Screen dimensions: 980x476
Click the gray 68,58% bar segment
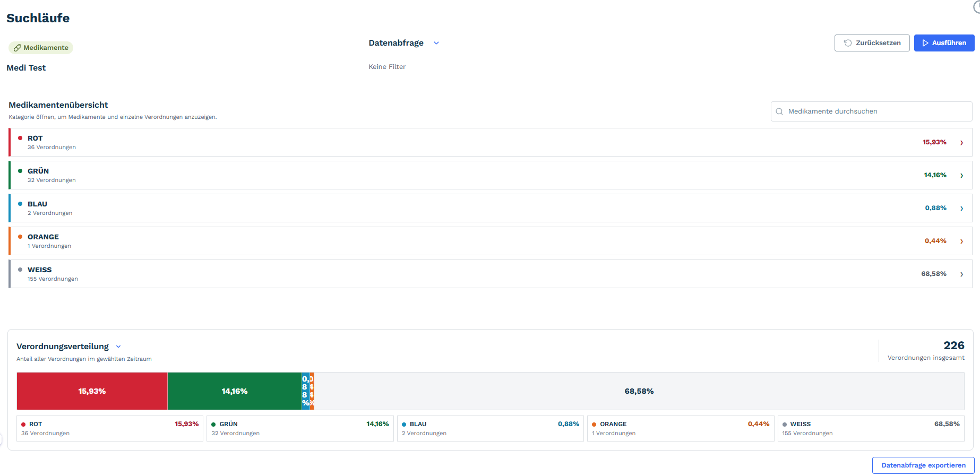(x=639, y=391)
